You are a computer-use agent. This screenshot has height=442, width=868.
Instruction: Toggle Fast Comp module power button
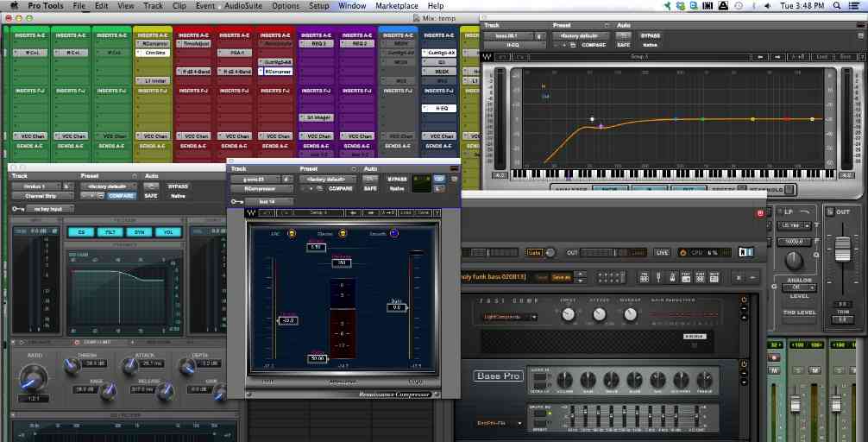[x=744, y=300]
